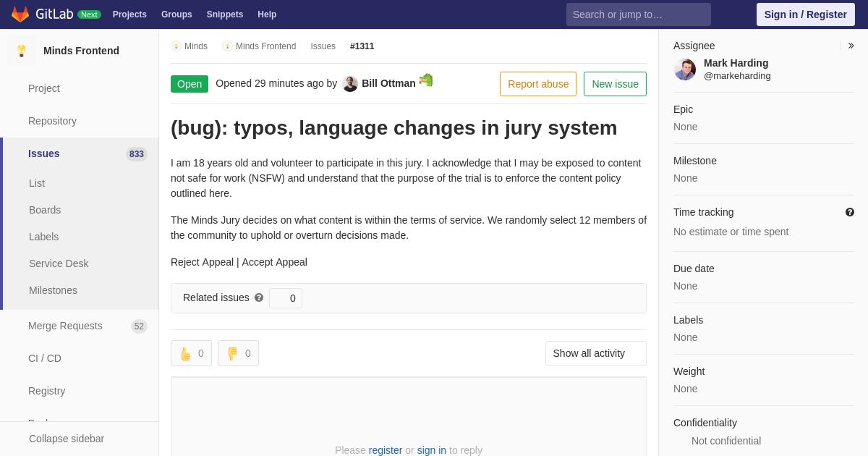Click the Minds Frontend breadcrumb icon
868x456 pixels.
[x=227, y=46]
